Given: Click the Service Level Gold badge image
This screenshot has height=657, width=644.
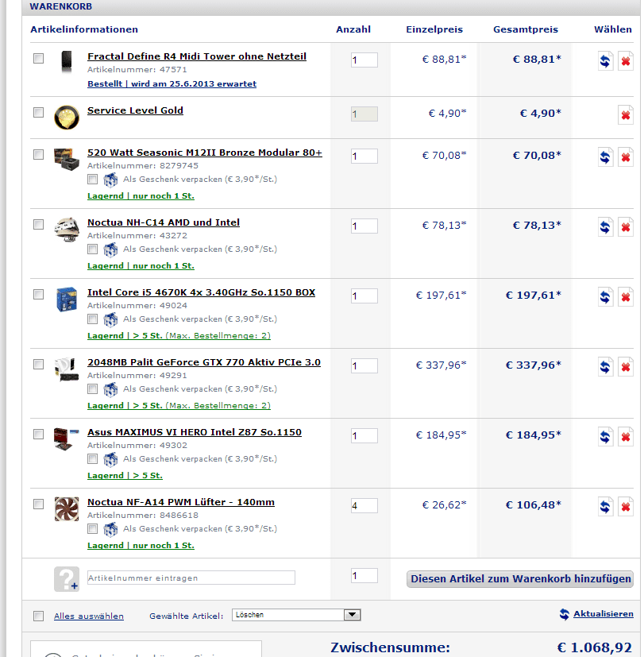Looking at the screenshot, I should [67, 117].
